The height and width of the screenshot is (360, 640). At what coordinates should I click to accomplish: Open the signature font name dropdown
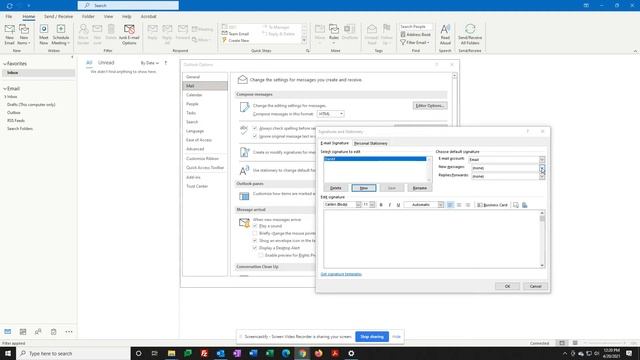[358, 204]
